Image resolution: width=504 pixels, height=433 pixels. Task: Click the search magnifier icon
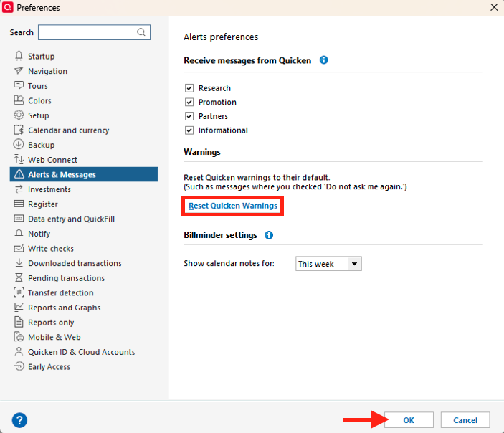point(141,32)
